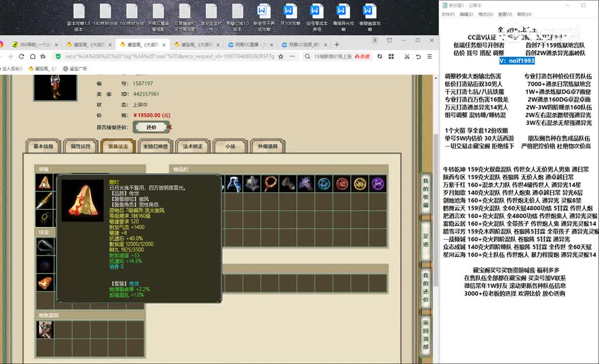Screen dimensions: 599x364
Task: Click the red beaded ring inventory item
Action: coord(270,184)
